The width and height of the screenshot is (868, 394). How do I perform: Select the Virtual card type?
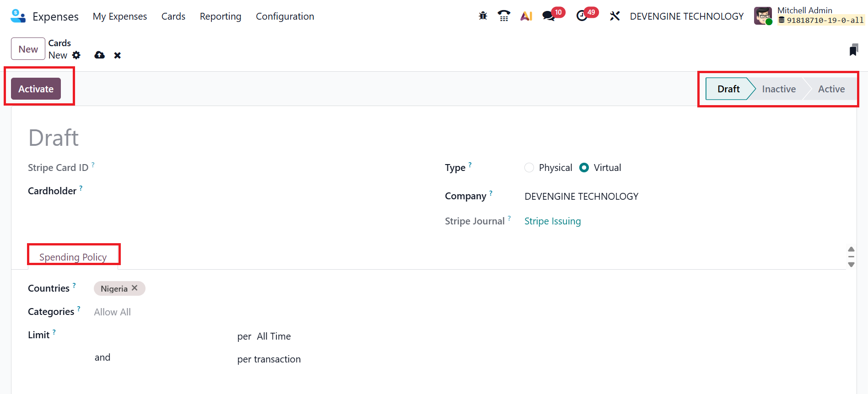584,168
